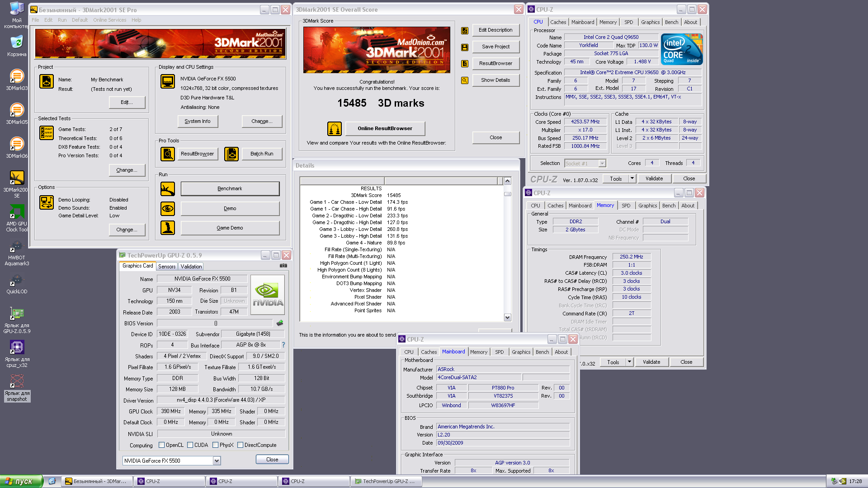
Task: Switch to Validation tab in GPU-Z
Action: (191, 267)
